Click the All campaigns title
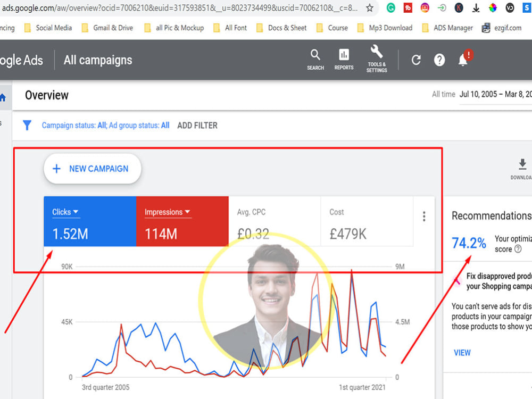Screen dimensions: 532x399 point(98,60)
